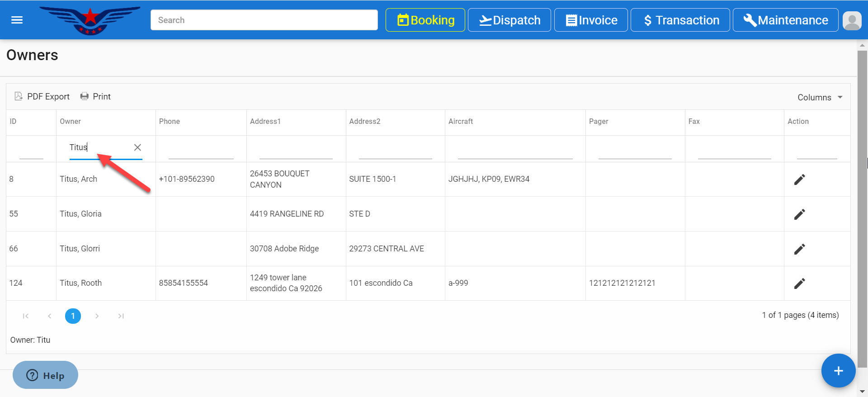Screen dimensions: 868x397
Task: Select page 1 in pagination
Action: tap(73, 316)
